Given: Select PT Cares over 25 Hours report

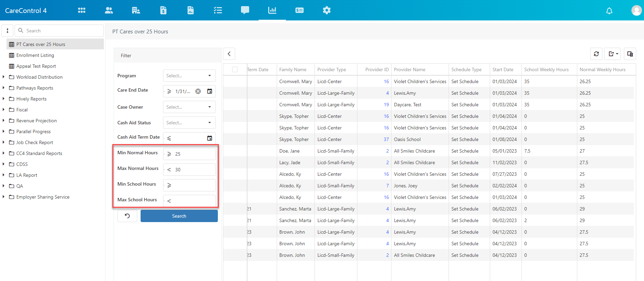Looking at the screenshot, I should pos(55,44).
